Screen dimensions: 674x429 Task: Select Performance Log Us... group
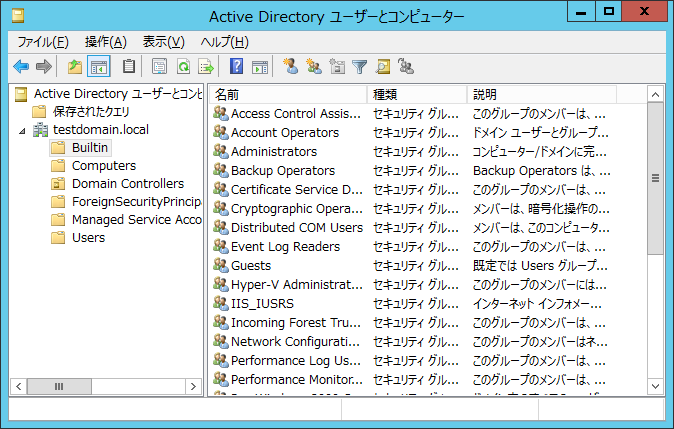point(295,360)
